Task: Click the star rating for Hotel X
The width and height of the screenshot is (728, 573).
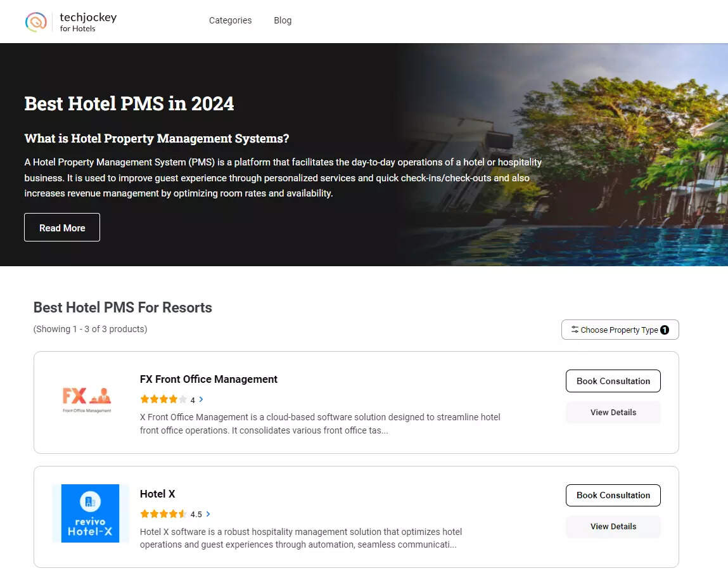Action: tap(163, 514)
